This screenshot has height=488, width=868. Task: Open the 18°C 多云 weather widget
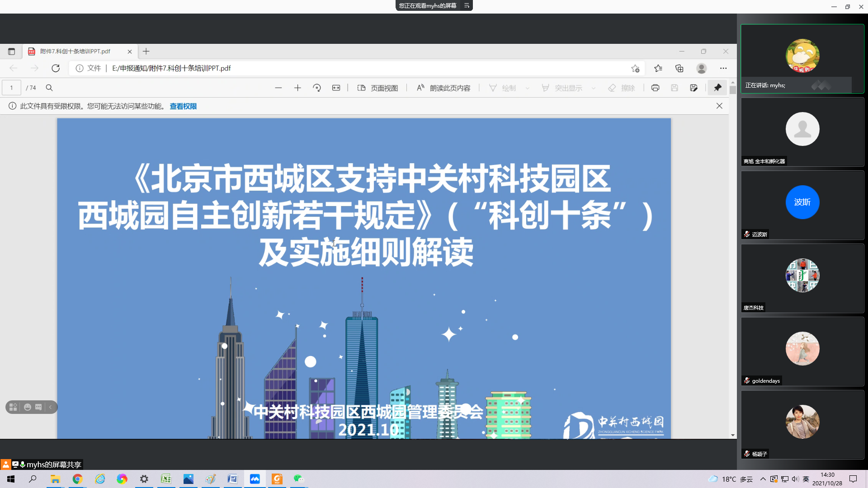731,479
